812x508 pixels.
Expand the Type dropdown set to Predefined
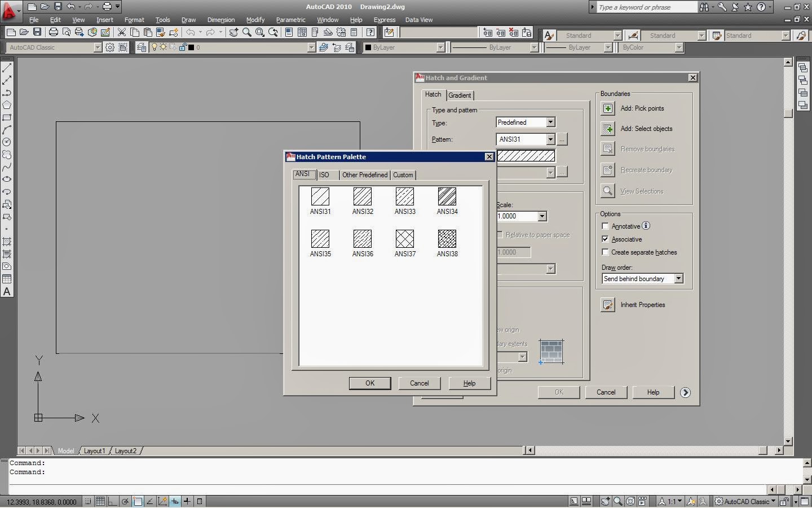(x=550, y=122)
